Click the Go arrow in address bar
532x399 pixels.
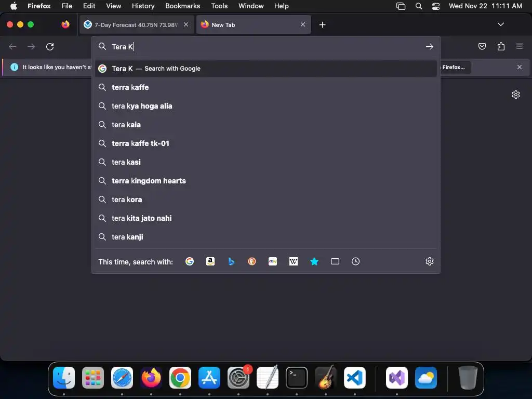430,46
